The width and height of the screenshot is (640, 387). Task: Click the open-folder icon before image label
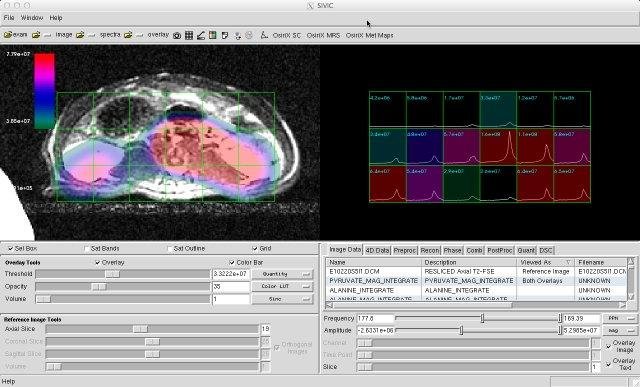point(36,36)
